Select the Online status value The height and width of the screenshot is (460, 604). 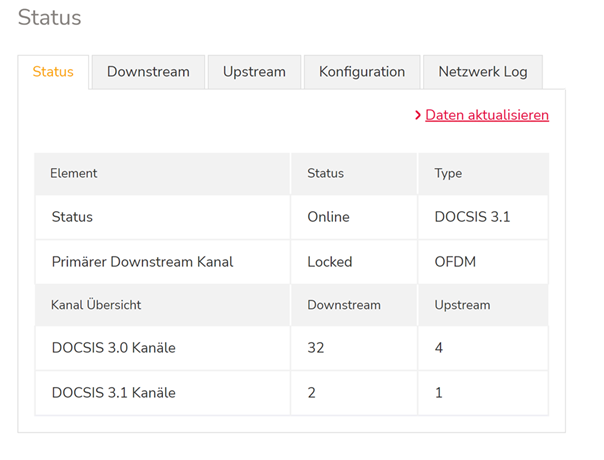[x=328, y=216]
